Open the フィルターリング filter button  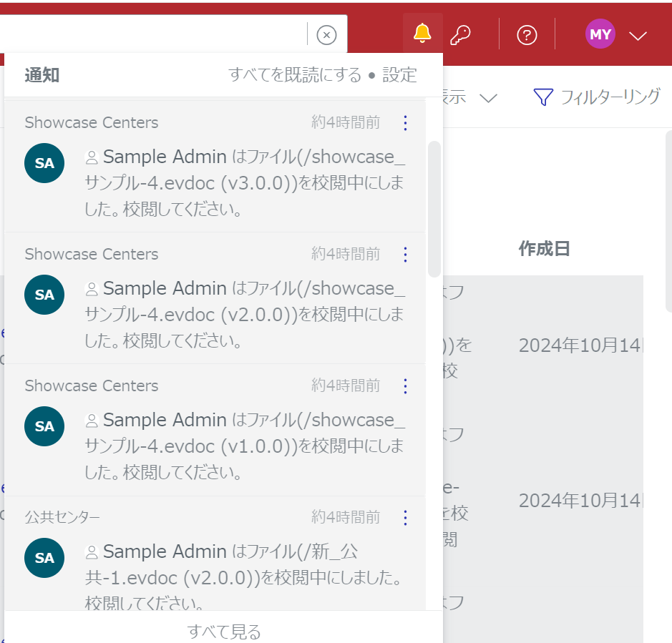click(597, 97)
